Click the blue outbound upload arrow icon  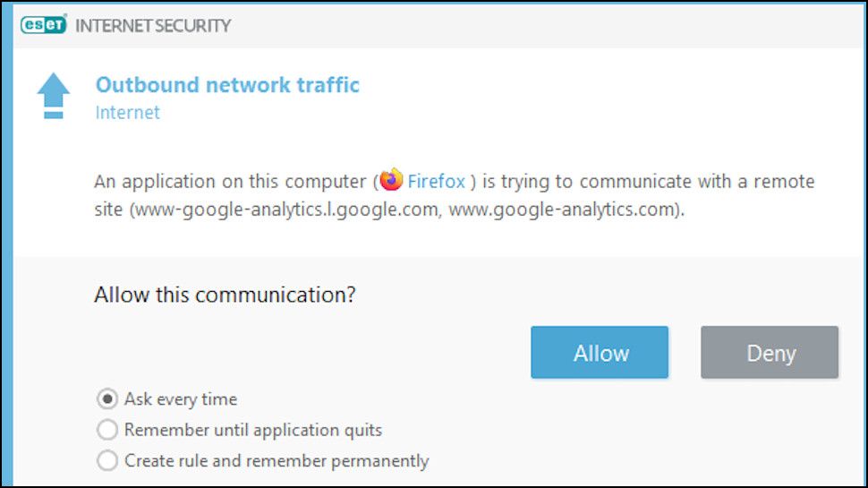[54, 95]
